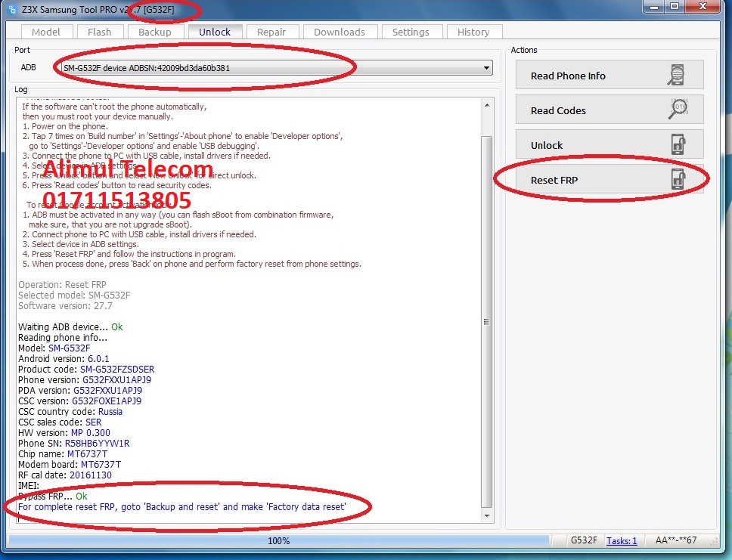The width and height of the screenshot is (732, 560).
Task: Close the Z3X Samsung Tool window
Action: pyautogui.click(x=703, y=7)
